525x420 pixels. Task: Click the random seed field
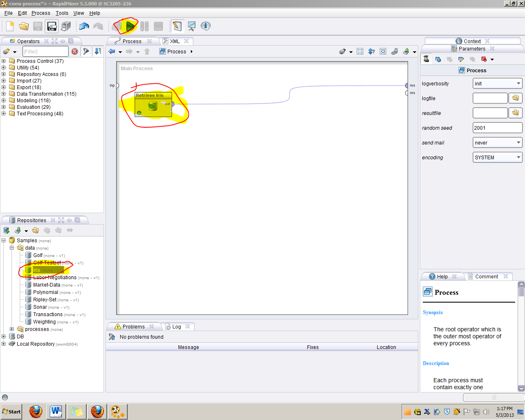click(x=497, y=128)
